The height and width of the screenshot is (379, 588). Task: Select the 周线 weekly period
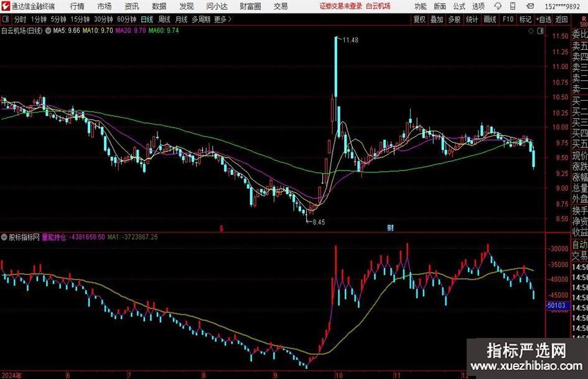[164, 19]
